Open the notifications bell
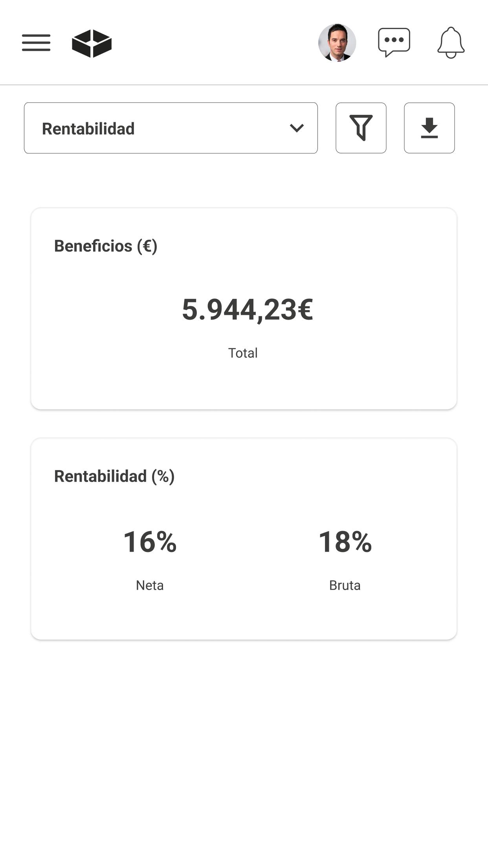The width and height of the screenshot is (488, 868). coord(451,42)
